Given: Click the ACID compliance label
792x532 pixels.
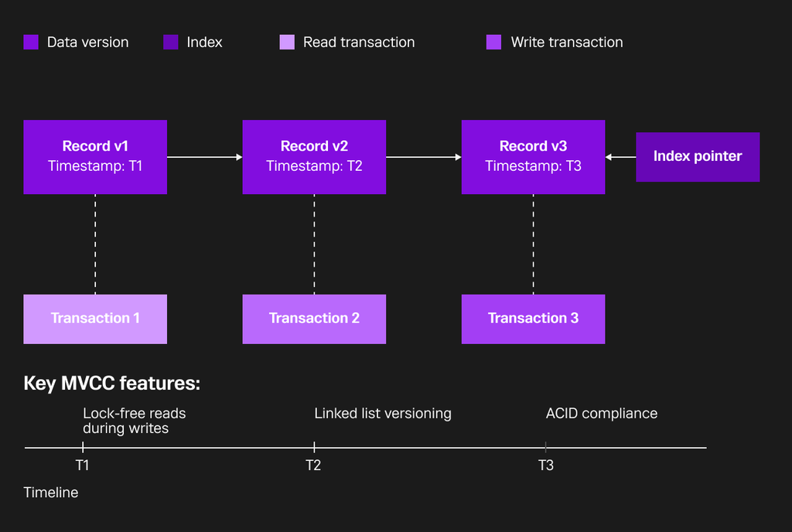Looking at the screenshot, I should tap(602, 414).
